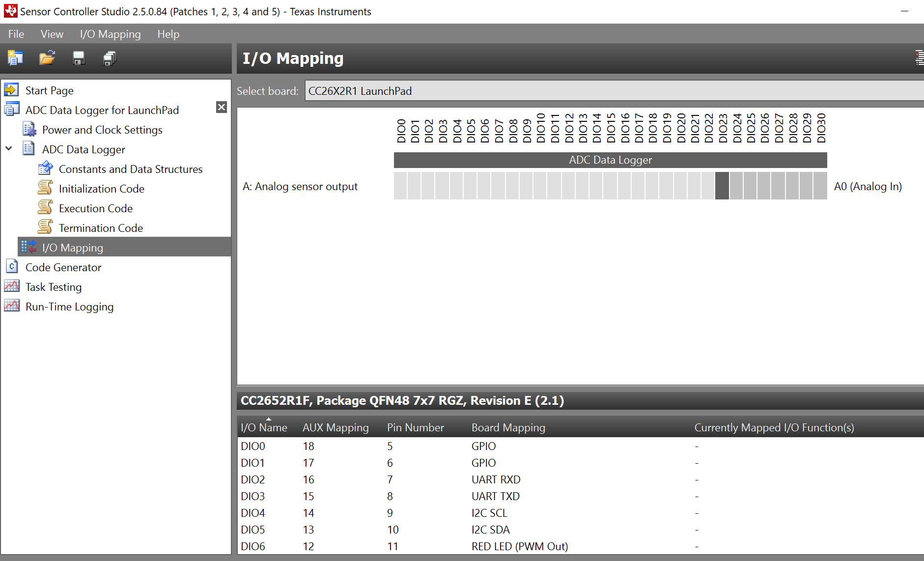Sort table by Pin Number column header
Screen dimensions: 924x561
tap(416, 427)
